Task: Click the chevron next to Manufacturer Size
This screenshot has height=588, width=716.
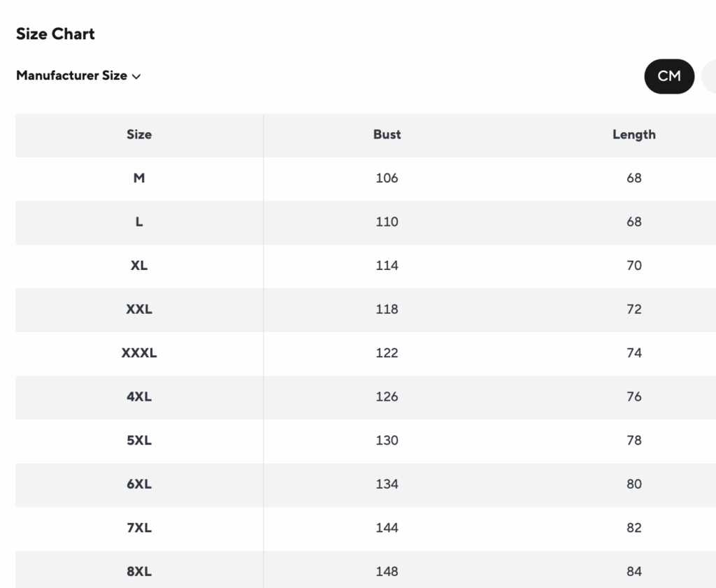Action: click(136, 76)
